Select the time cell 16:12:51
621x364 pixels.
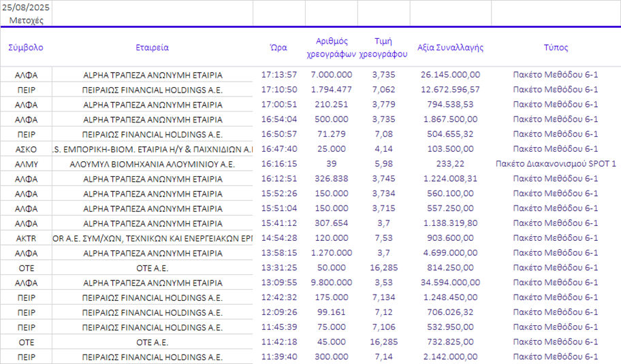coord(278,179)
